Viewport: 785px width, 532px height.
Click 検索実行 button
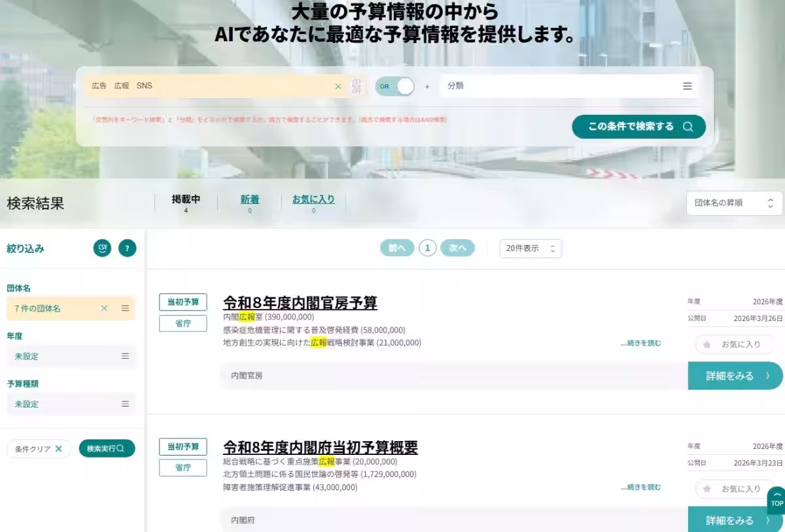click(107, 449)
